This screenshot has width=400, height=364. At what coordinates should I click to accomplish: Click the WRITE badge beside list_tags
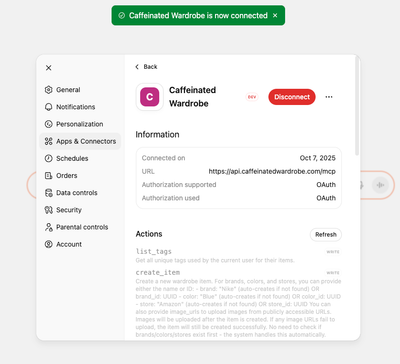[x=333, y=252]
